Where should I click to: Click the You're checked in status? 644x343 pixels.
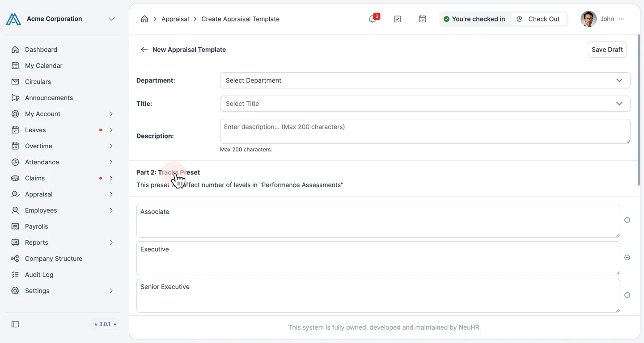pos(474,19)
